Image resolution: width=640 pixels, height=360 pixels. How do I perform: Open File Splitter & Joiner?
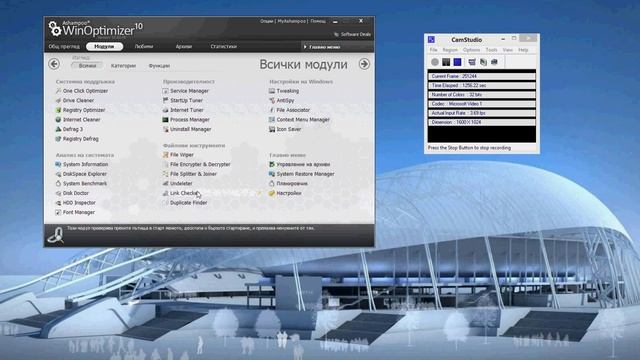(x=193, y=174)
